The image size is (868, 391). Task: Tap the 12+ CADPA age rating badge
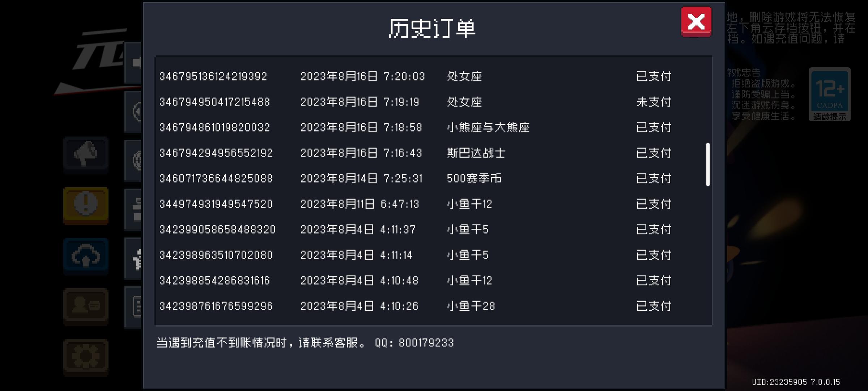[x=829, y=94]
